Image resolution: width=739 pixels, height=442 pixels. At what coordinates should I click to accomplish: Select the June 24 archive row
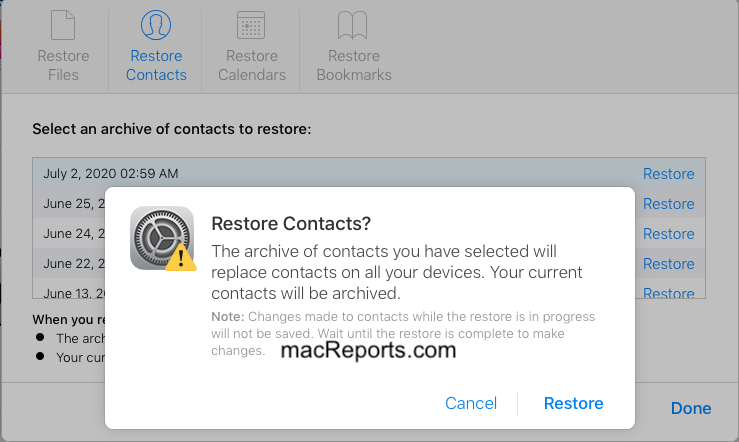(x=369, y=234)
